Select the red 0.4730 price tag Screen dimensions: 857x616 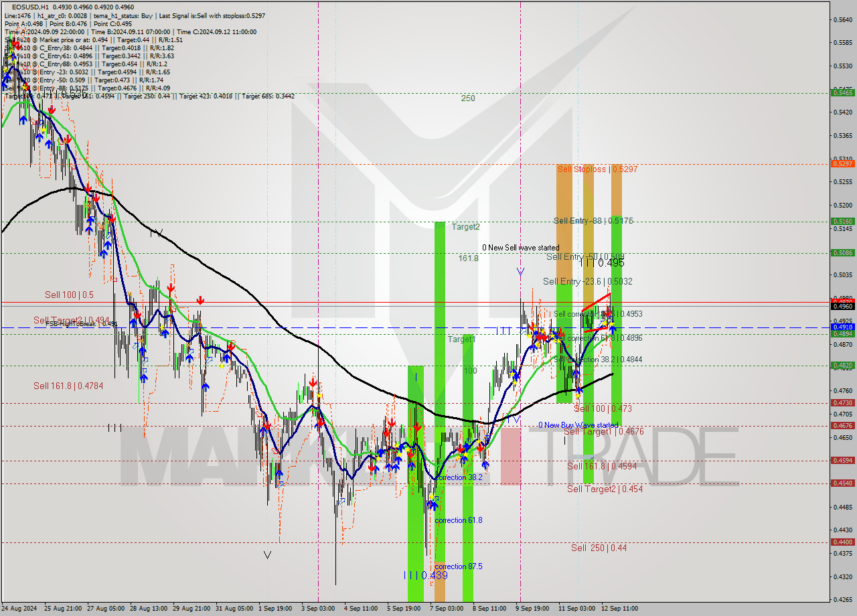(x=842, y=402)
